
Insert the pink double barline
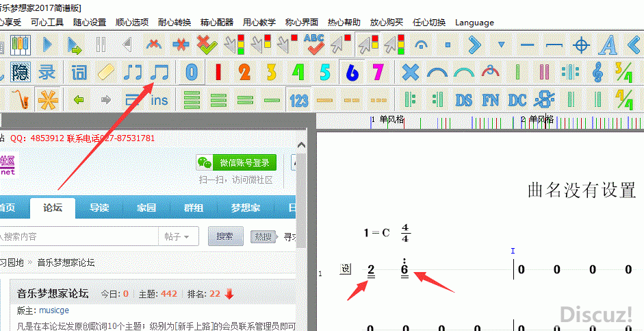(x=544, y=73)
